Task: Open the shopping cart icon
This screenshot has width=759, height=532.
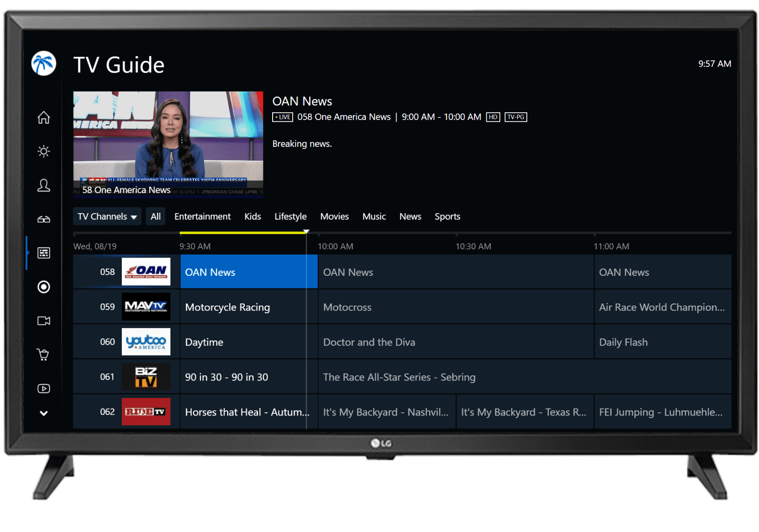Action: point(43,355)
